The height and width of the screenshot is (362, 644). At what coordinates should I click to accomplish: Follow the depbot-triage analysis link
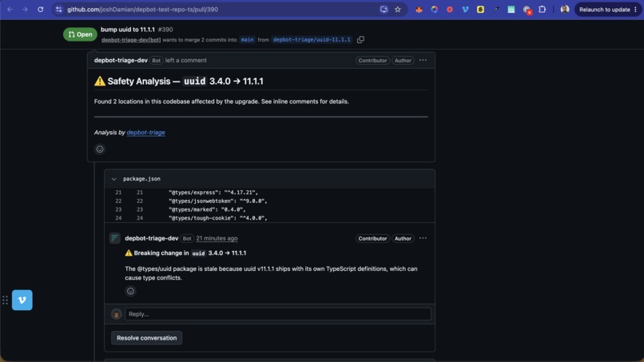145,133
